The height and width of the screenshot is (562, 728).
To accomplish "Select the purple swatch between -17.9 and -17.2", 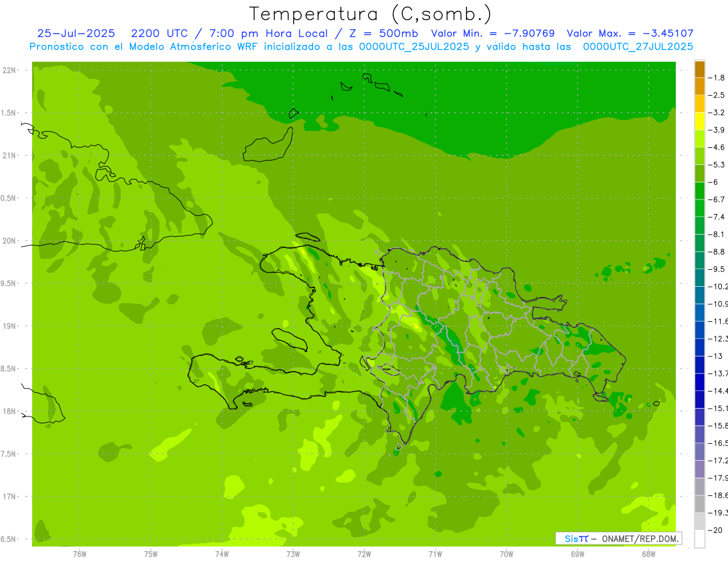I will (x=699, y=469).
